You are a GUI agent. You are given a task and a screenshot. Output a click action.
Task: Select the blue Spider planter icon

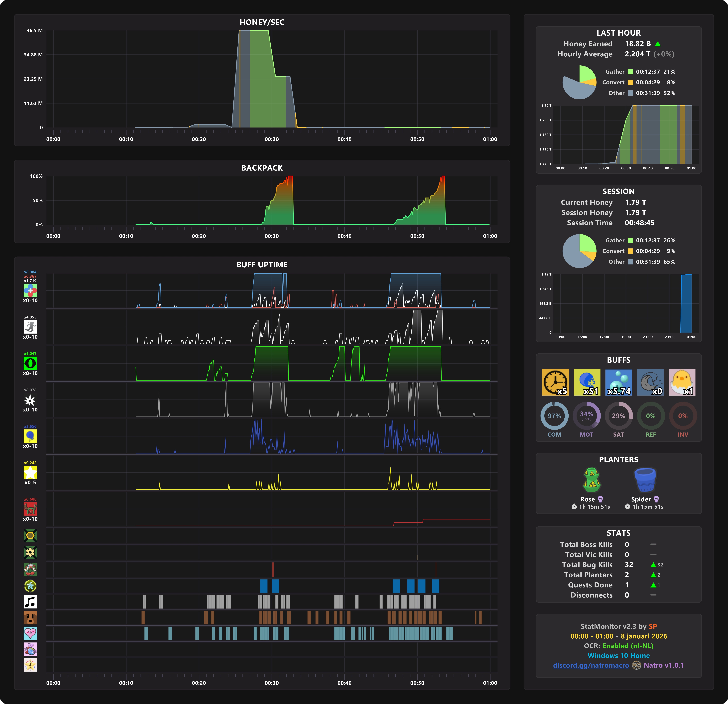(645, 480)
